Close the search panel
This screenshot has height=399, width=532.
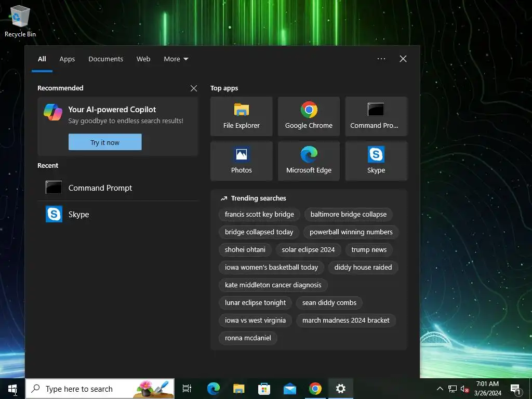tap(403, 59)
